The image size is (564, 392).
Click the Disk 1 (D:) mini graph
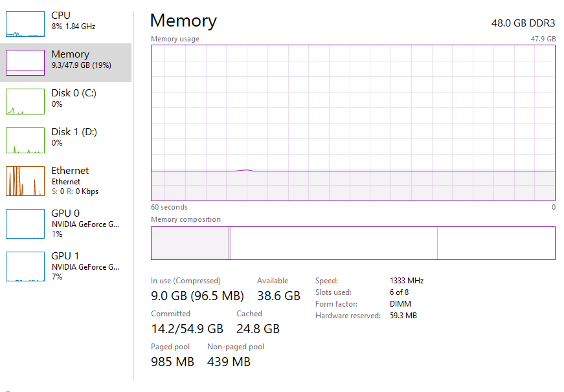(25, 140)
